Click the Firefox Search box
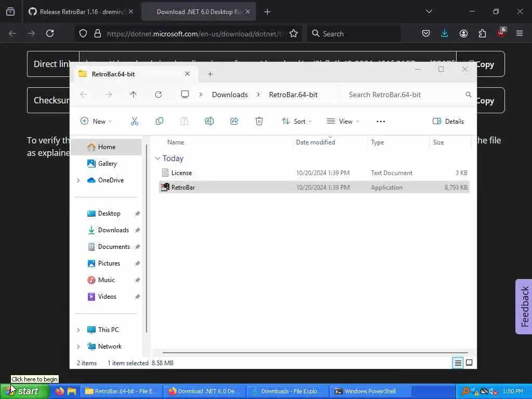This screenshot has height=399, width=532. tap(354, 34)
